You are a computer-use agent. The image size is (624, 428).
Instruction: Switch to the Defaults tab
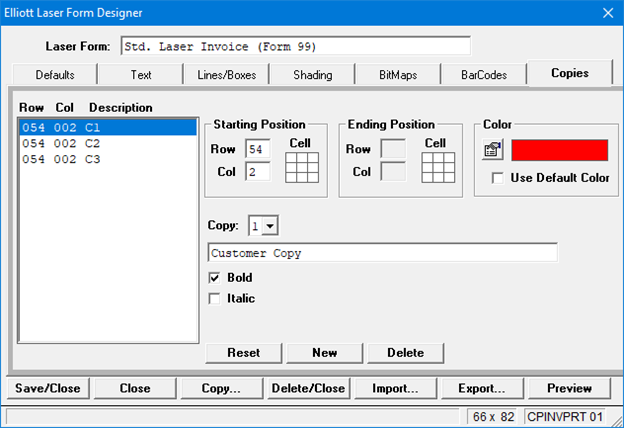pyautogui.click(x=55, y=75)
